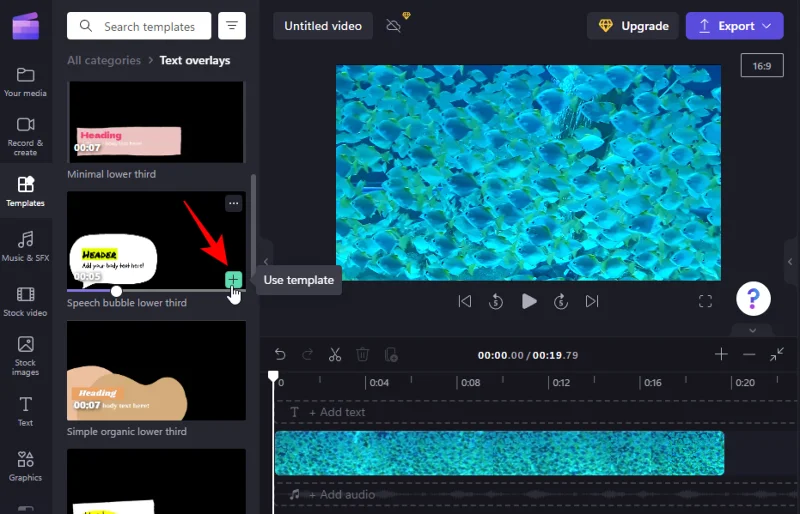
Task: Open the Text sidebar tab
Action: [26, 411]
